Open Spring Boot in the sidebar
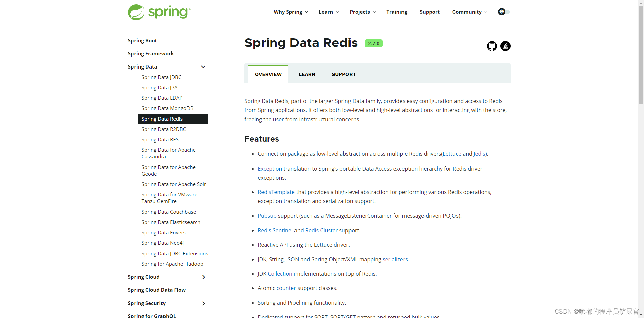The width and height of the screenshot is (644, 318). pyautogui.click(x=142, y=41)
